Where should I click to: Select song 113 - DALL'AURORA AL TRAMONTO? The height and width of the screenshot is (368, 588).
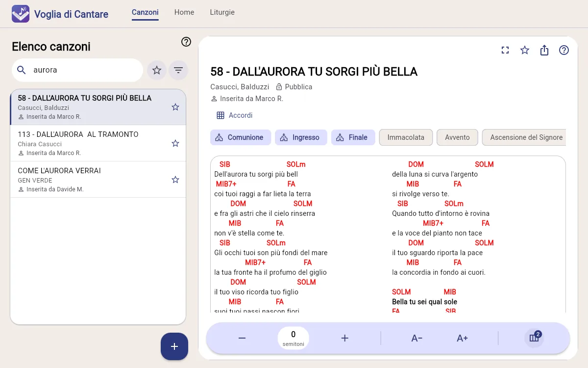98,143
